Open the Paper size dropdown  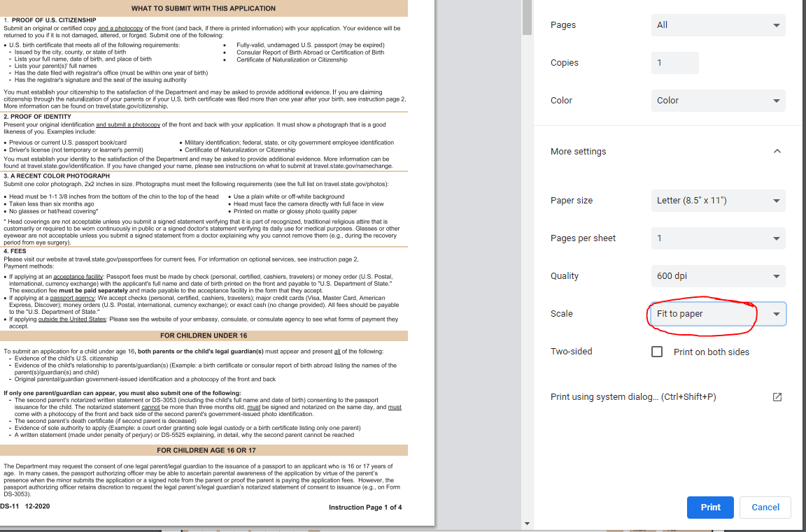pyautogui.click(x=718, y=201)
